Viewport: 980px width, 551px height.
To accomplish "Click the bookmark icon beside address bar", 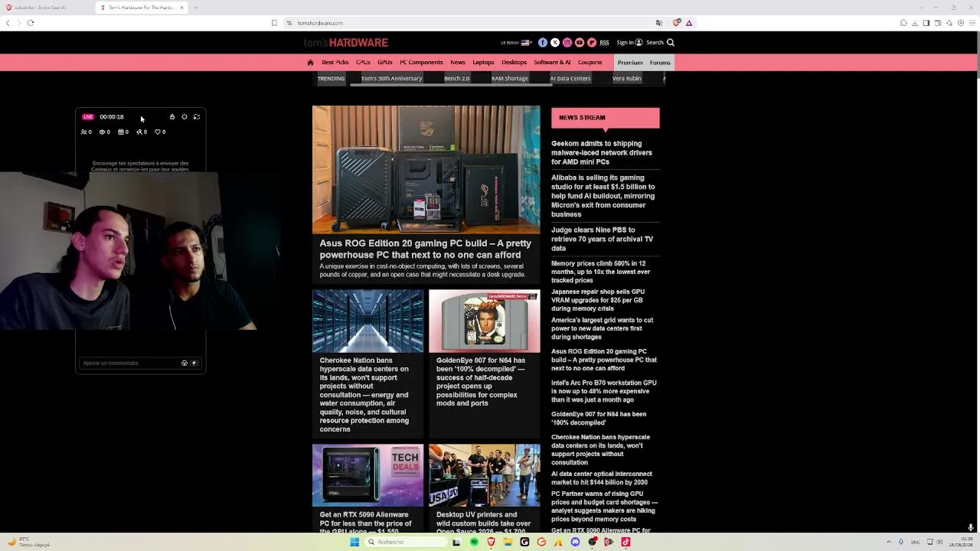I will tap(274, 23).
